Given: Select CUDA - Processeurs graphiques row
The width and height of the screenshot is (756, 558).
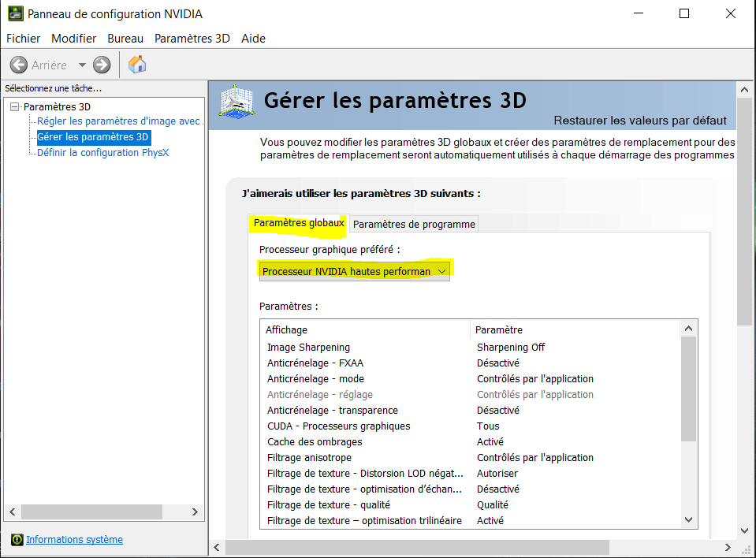Looking at the screenshot, I should pyautogui.click(x=471, y=426).
